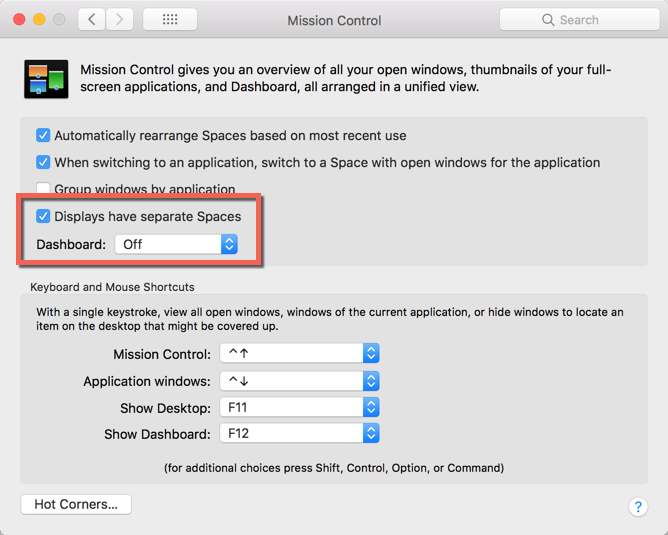Open the Mission Control shortcut dropdown
The width and height of the screenshot is (668, 535).
[299, 353]
